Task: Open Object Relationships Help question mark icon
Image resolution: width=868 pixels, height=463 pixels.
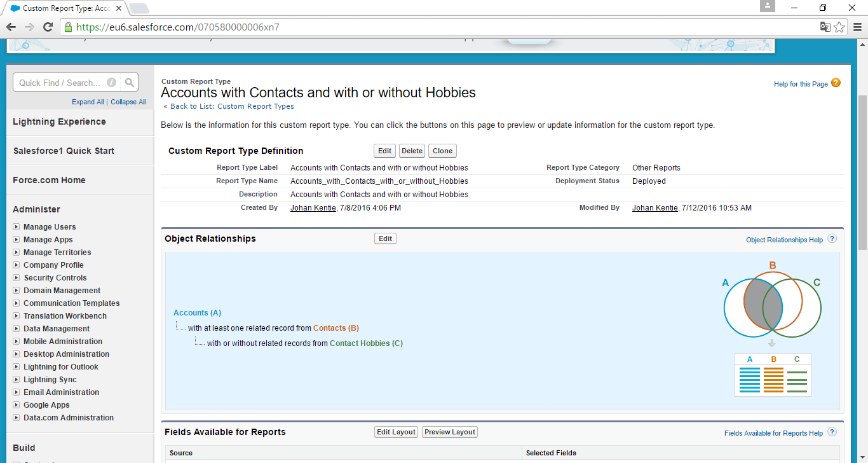Action: 832,239
